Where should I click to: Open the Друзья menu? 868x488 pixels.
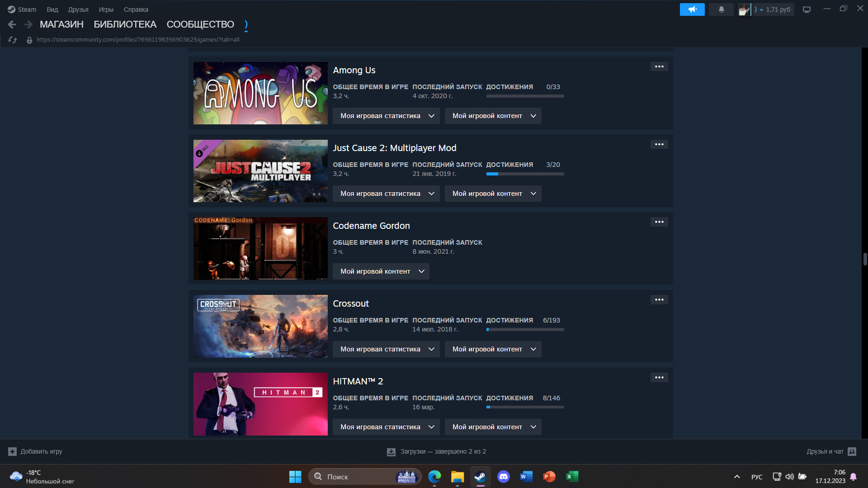click(78, 9)
